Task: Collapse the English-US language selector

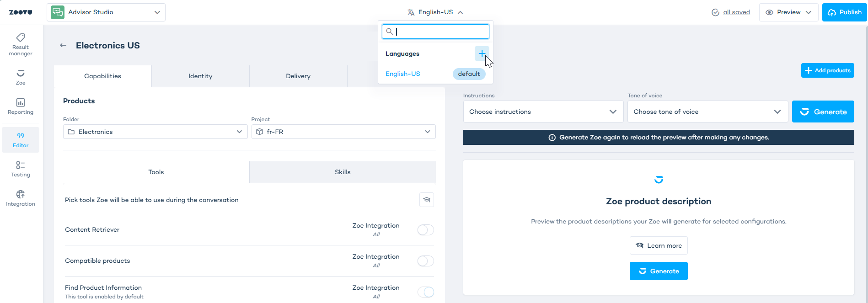Action: (435, 12)
